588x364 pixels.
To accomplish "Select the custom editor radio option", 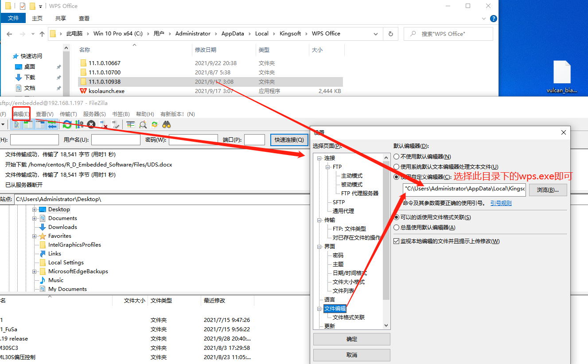I will click(396, 177).
